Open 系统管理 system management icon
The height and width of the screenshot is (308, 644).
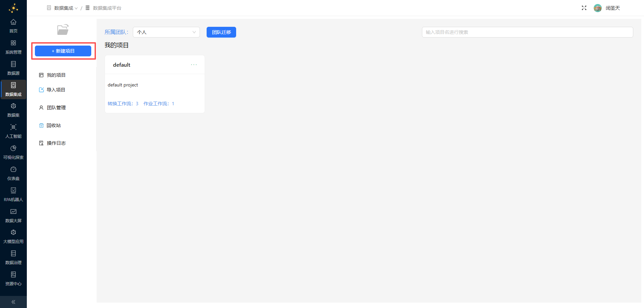[13, 44]
